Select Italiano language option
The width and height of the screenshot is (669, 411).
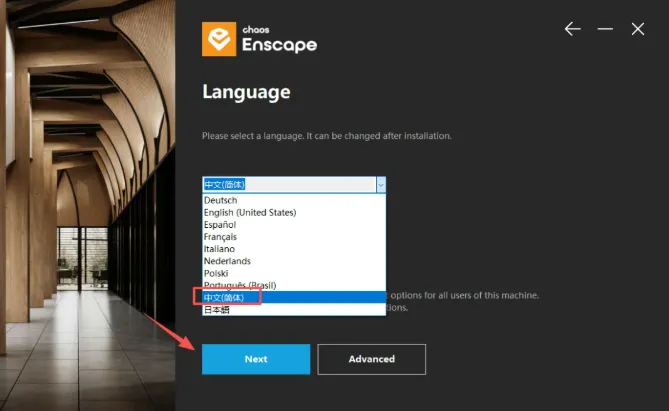tap(294, 249)
